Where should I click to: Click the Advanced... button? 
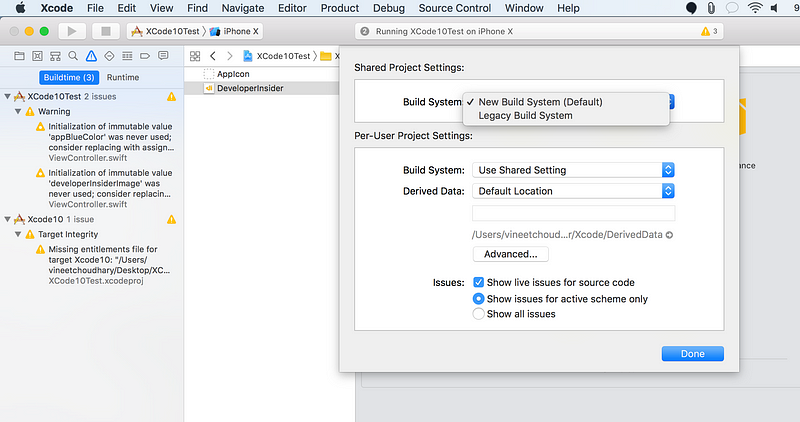click(x=511, y=254)
